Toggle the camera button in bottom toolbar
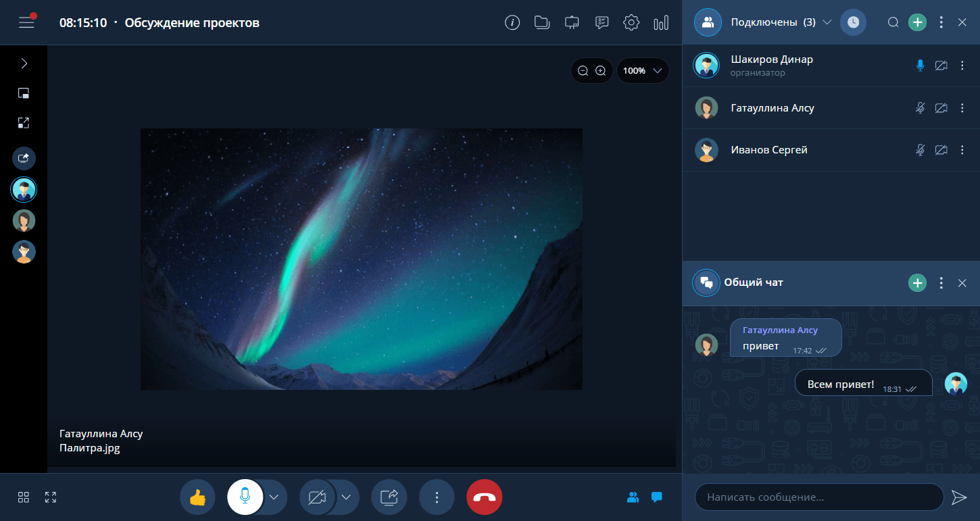Image resolution: width=980 pixels, height=521 pixels. coord(317,497)
